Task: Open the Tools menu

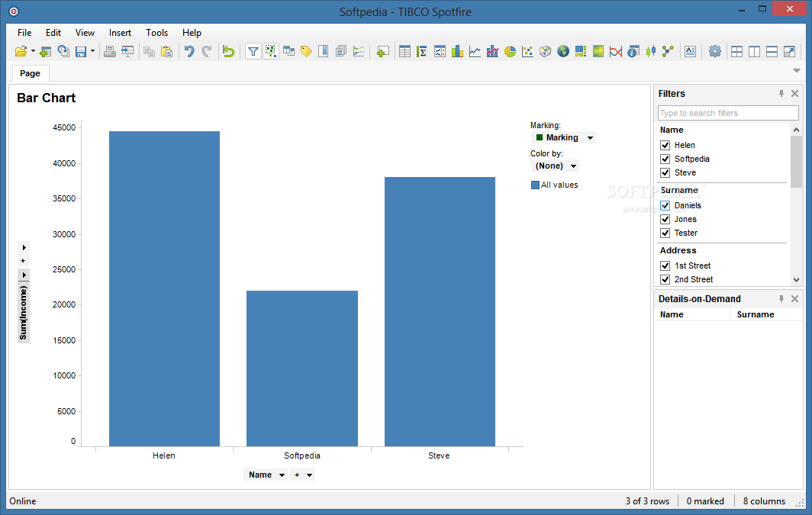Action: pos(157,33)
